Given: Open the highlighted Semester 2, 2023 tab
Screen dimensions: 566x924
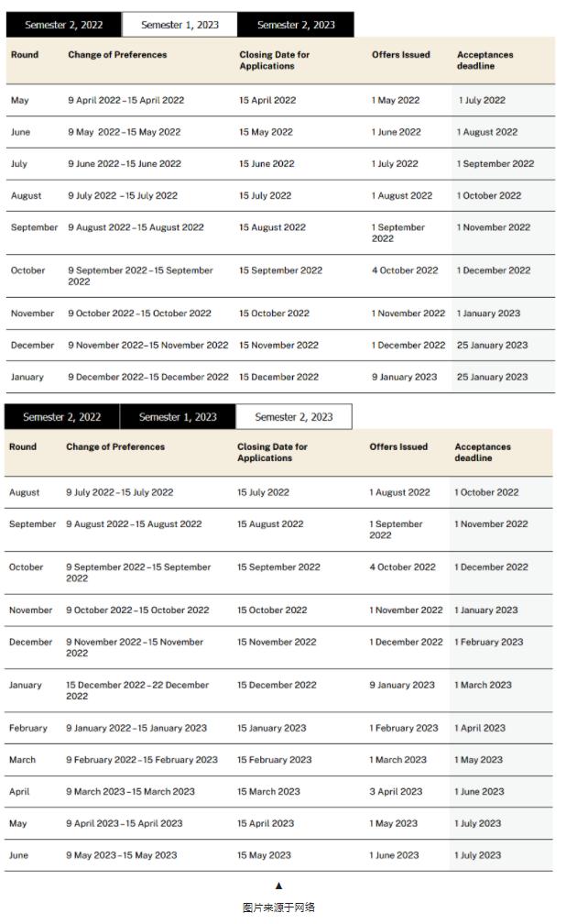Looking at the screenshot, I should coord(293,417).
